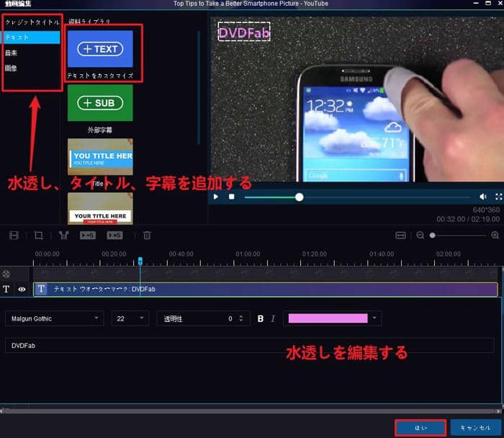Open the font size 22 dropdown

click(130, 318)
